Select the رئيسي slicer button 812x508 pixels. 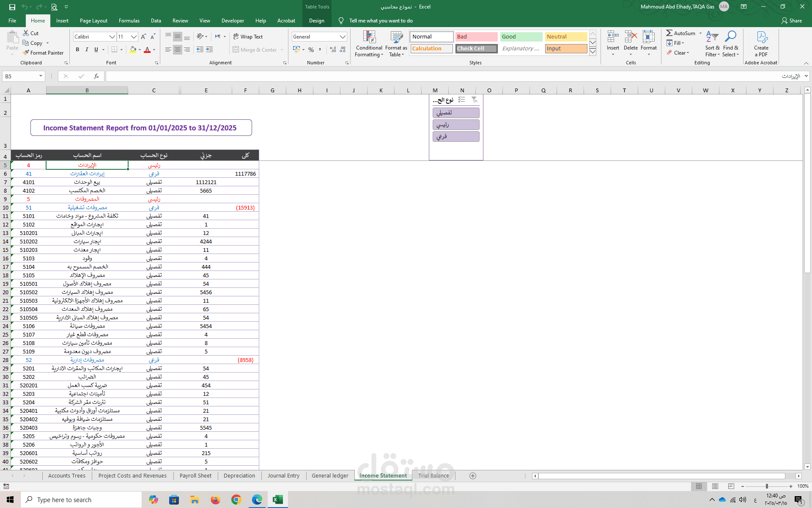coord(455,124)
